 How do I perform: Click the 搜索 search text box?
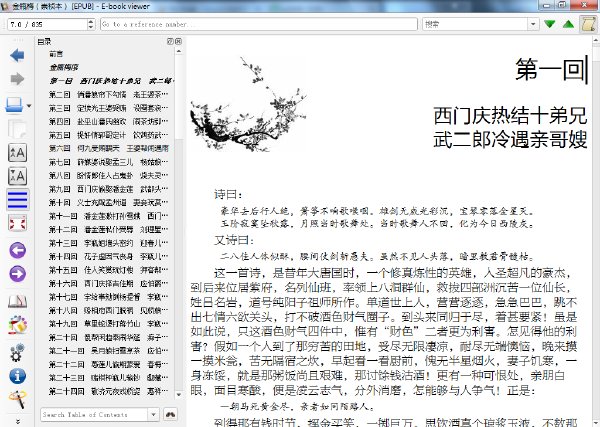tap(476, 24)
